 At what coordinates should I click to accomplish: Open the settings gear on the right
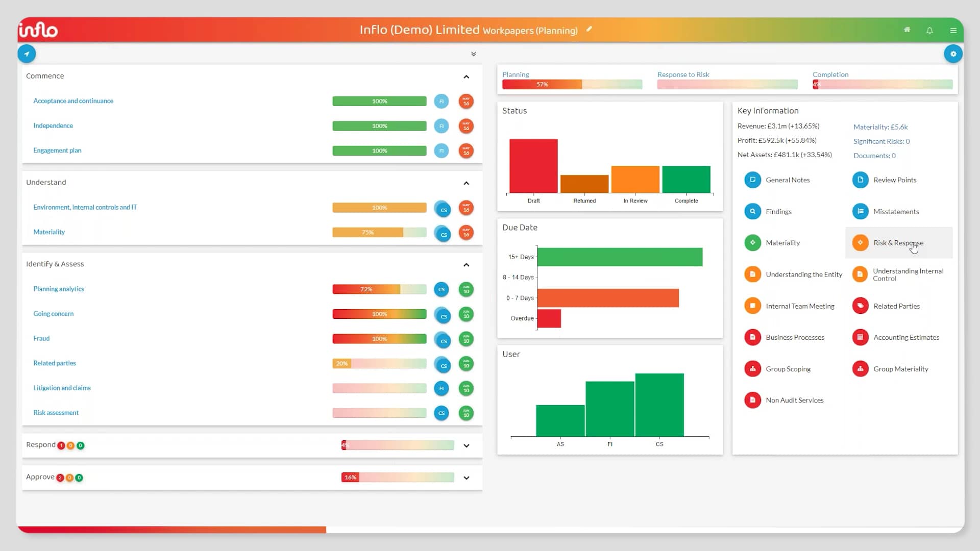pos(953,54)
